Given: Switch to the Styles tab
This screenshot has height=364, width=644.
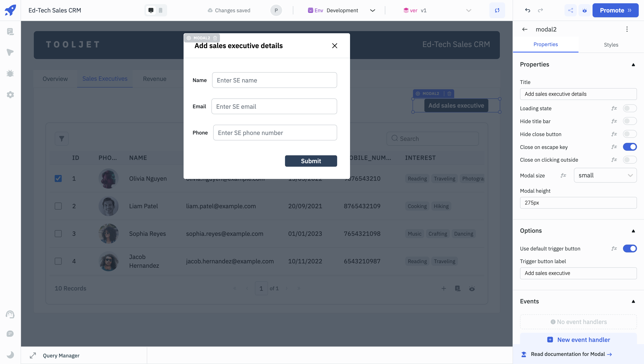Looking at the screenshot, I should (x=611, y=45).
